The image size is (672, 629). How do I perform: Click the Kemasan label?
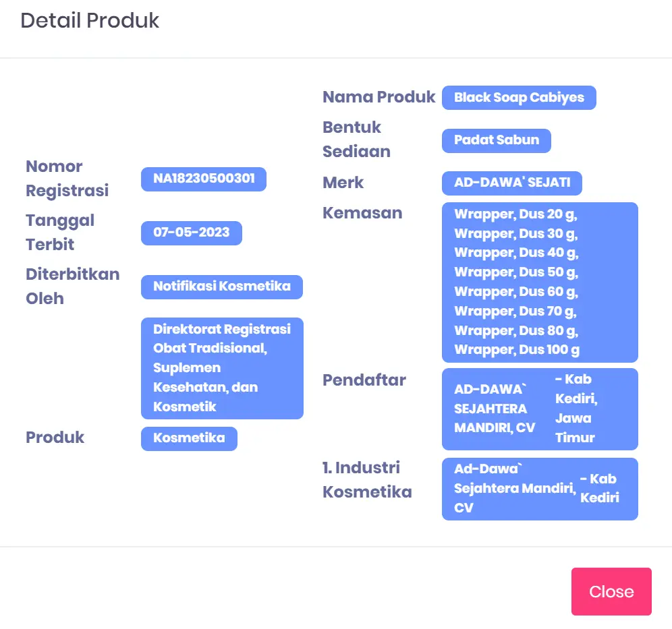pos(362,213)
